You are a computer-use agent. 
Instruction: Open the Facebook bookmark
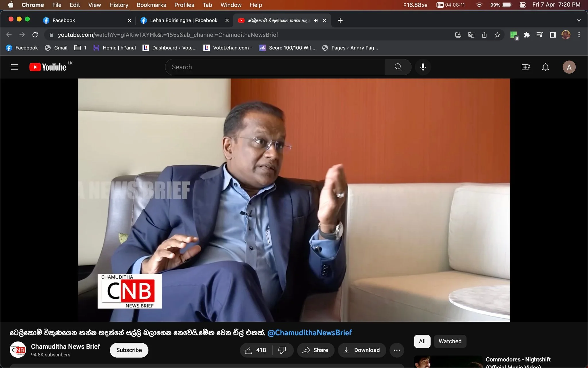pyautogui.click(x=22, y=48)
